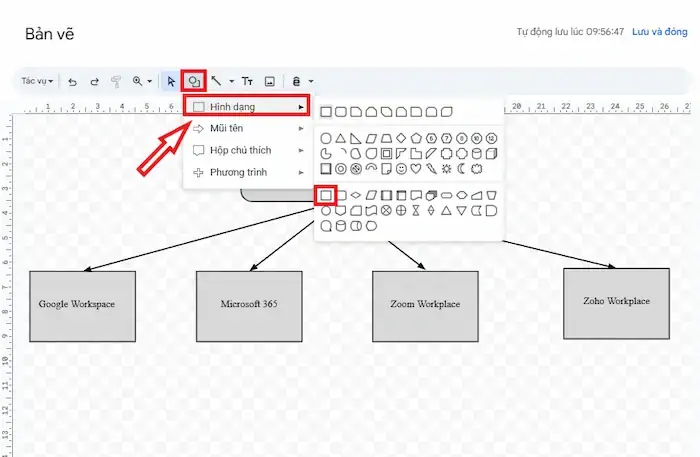Pick the dodecagon shape labeled 12
700x457 pixels.
pyautogui.click(x=491, y=138)
